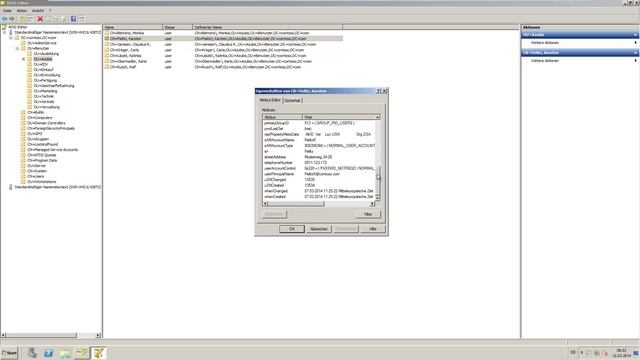This screenshot has height=360, width=640.
Task: Sort list by the Klasse column header
Action: (178, 27)
